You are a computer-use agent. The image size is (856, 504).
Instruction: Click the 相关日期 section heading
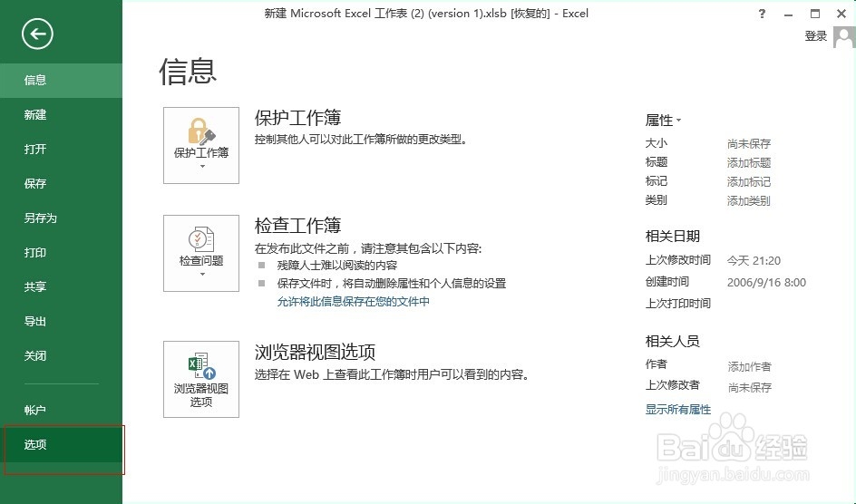tap(673, 237)
